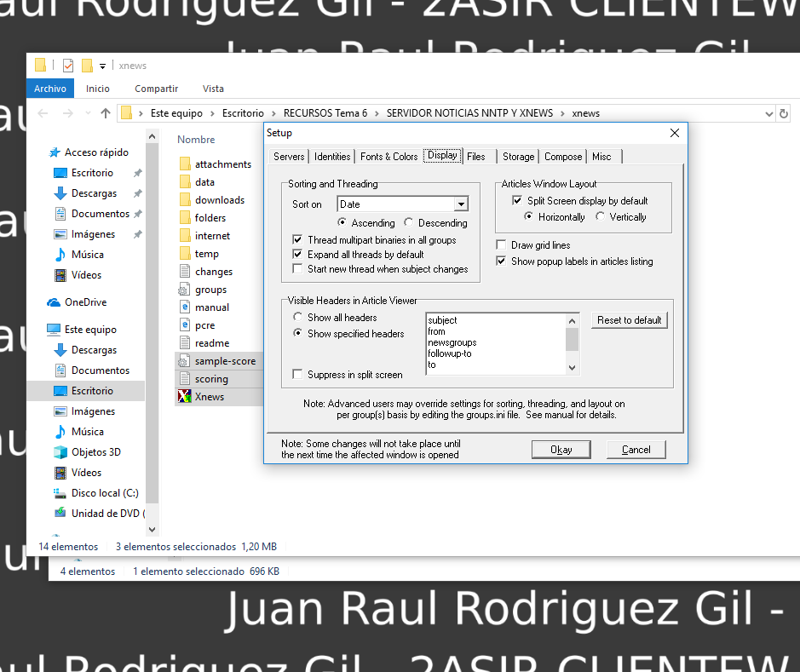Open the Compartir ribbon tab
Screen dimensions: 800x672
156,89
